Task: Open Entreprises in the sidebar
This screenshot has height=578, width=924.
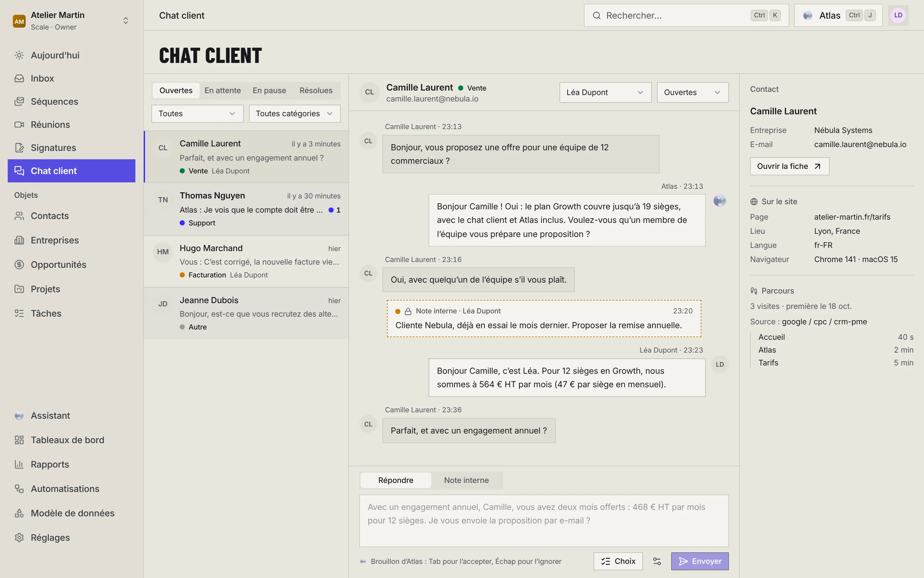Action: (72, 240)
